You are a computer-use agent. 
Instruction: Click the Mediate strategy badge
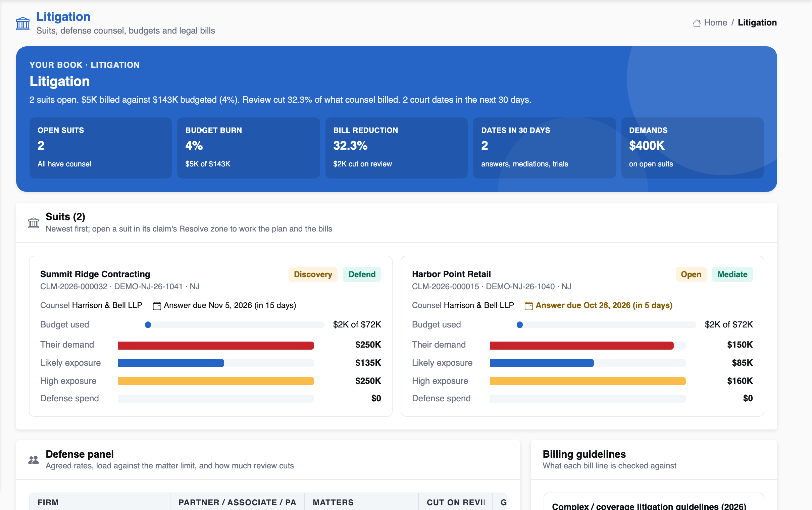[x=732, y=274]
